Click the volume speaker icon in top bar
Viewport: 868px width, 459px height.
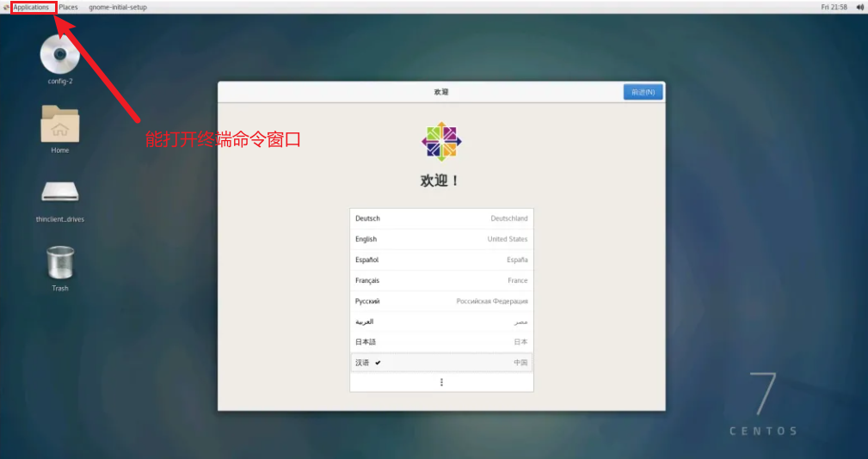pos(859,7)
